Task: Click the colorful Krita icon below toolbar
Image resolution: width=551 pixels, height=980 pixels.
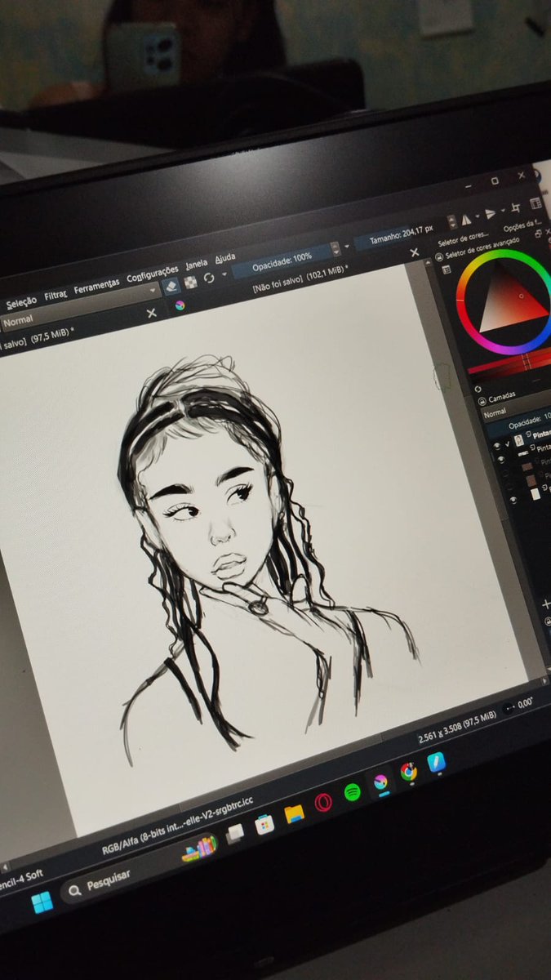Action: click(180, 305)
